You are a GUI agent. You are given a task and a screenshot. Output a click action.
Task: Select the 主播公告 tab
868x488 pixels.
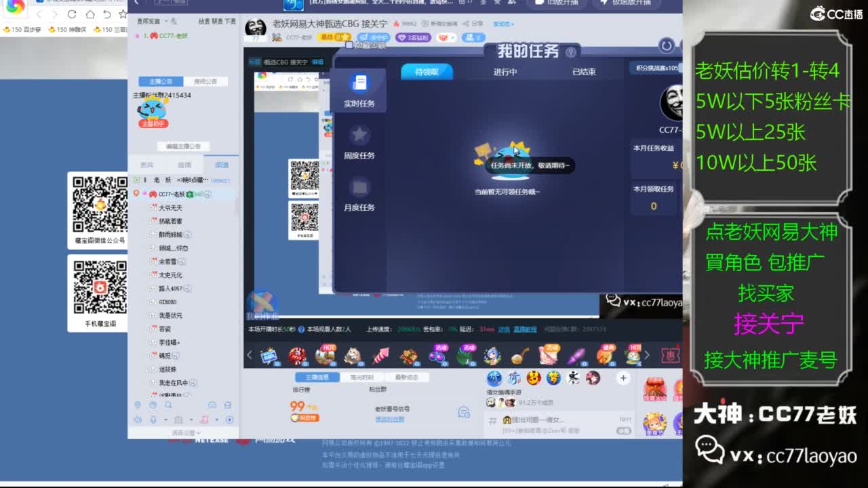pos(161,81)
